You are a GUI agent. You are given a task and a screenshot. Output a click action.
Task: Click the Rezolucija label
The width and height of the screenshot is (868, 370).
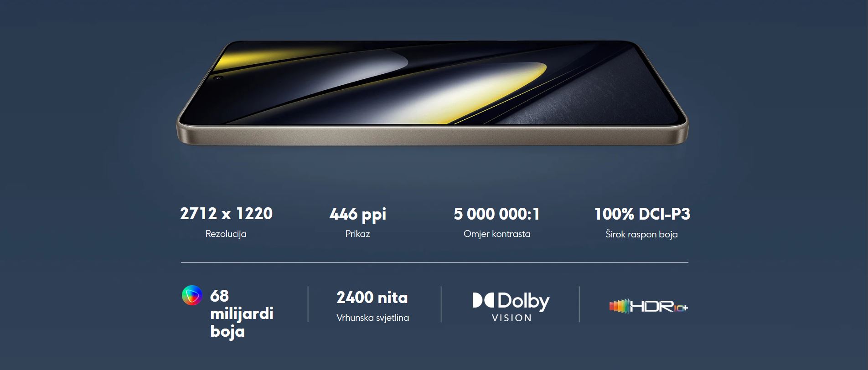pos(226,234)
